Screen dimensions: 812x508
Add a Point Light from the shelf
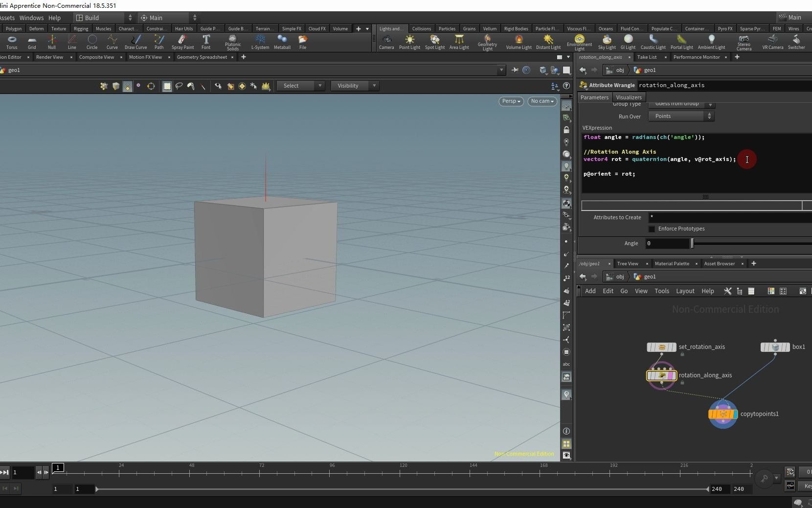[x=409, y=42]
